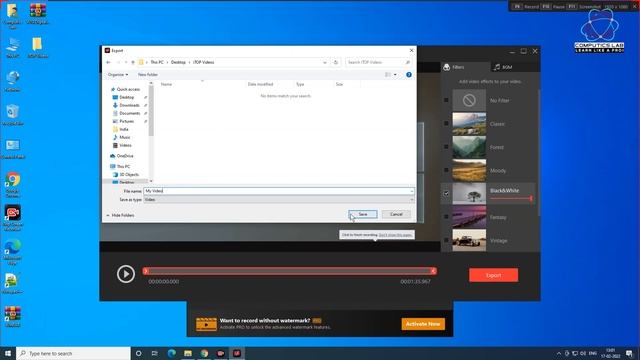Screen dimensions: 640x360
Task: Create a folder with New folder
Action: (x=148, y=75)
